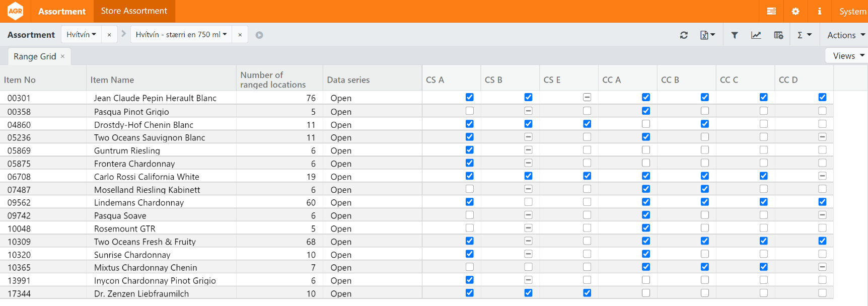Open the server list icon in header

coord(771,11)
